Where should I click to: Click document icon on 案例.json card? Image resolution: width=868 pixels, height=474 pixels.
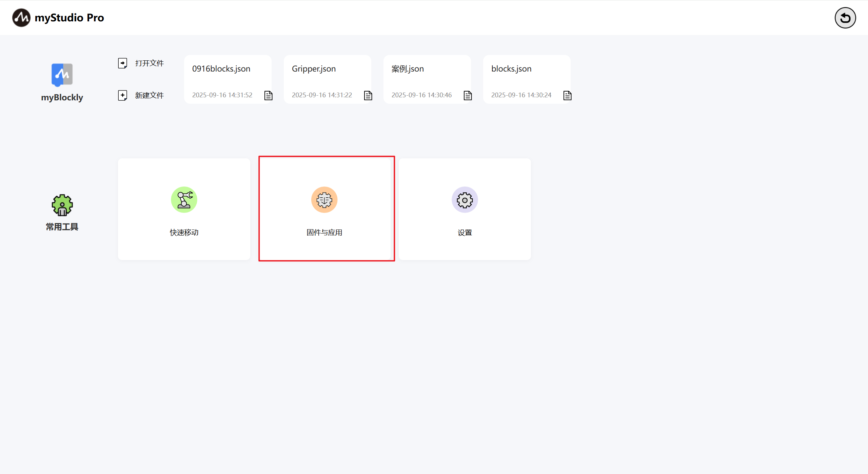click(x=468, y=96)
